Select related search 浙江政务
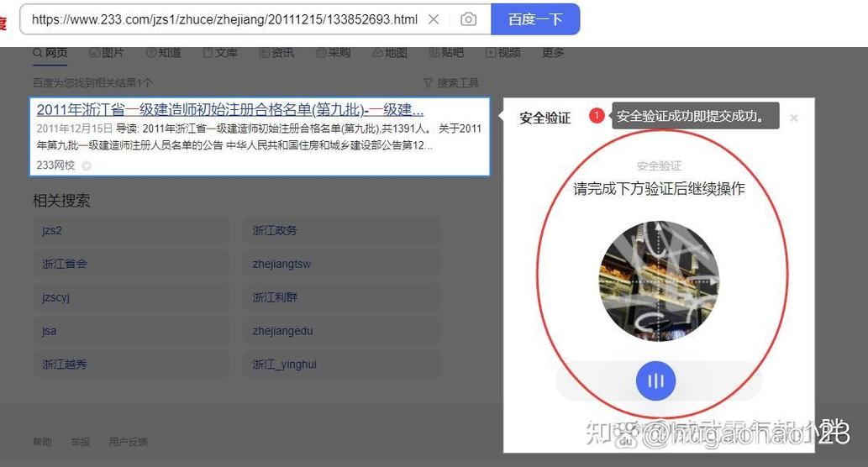Screen dimensions: 868x467 click(x=342, y=230)
